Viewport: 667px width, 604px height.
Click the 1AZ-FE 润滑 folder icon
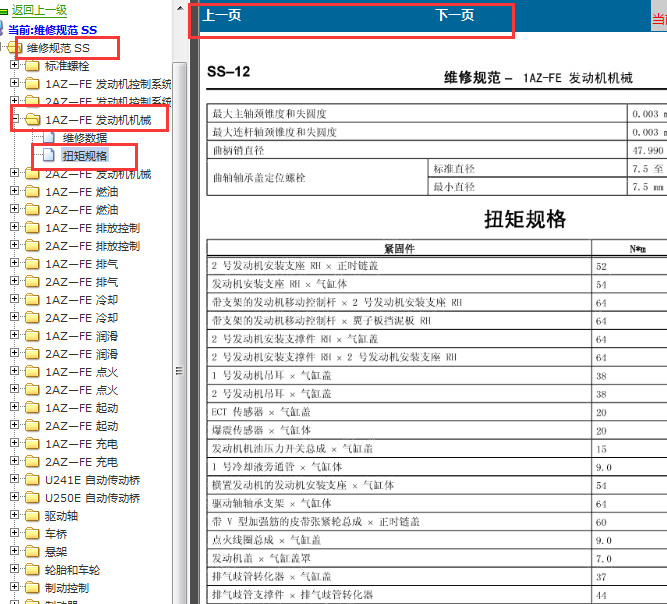[x=32, y=336]
